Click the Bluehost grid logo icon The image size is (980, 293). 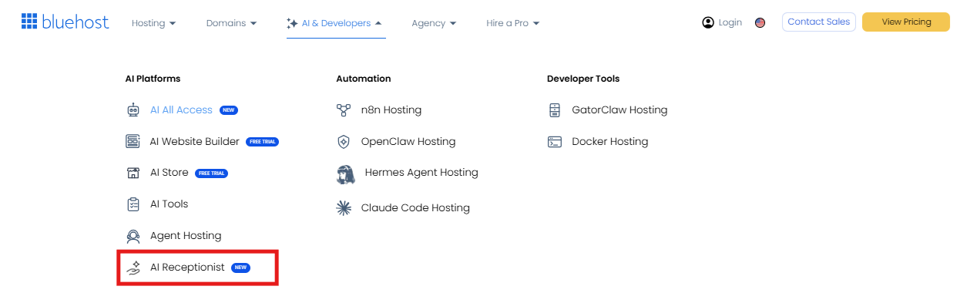[x=29, y=22]
